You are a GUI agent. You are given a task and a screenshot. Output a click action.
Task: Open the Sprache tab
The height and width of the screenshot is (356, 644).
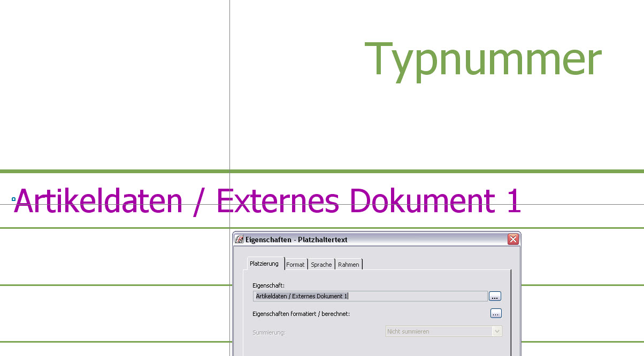click(321, 264)
